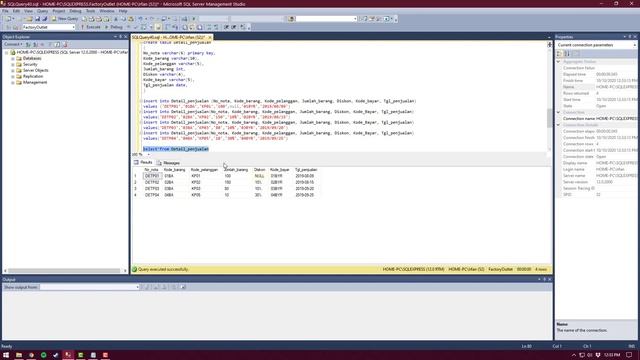Open the Show output from dropdown
This screenshot has height=360, width=640.
pos(90,287)
